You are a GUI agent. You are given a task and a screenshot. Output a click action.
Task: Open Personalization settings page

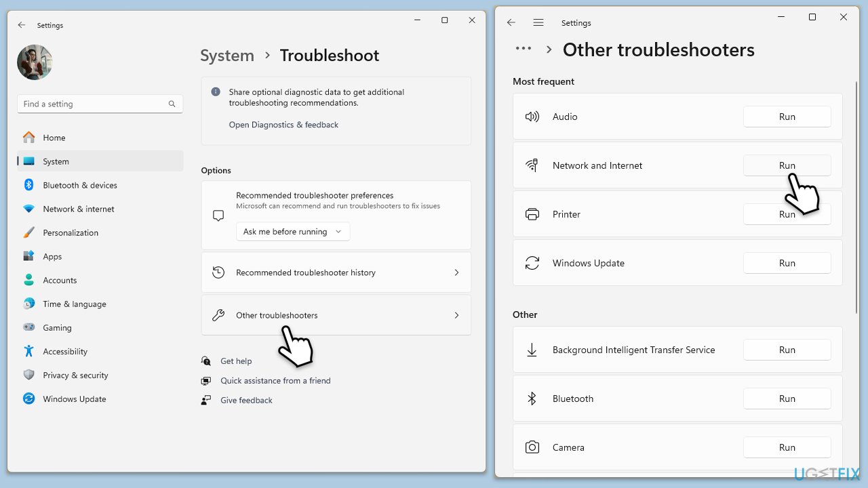click(71, 232)
